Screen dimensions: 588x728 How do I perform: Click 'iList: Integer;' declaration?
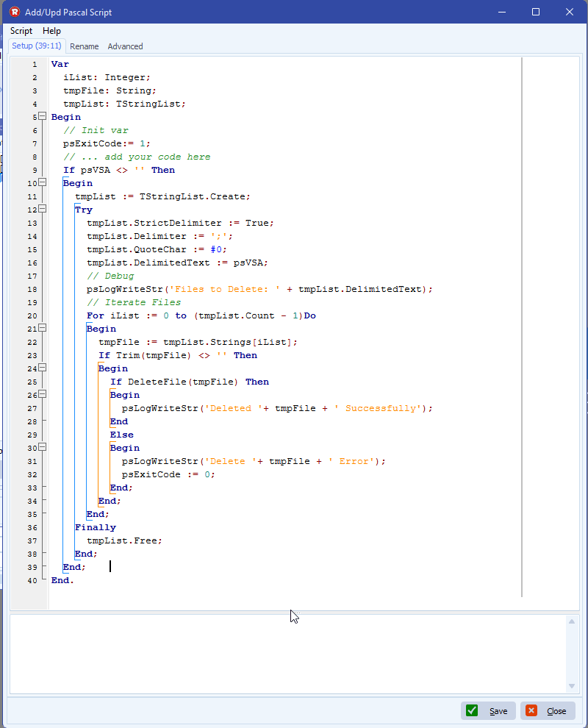pyautogui.click(x=107, y=77)
